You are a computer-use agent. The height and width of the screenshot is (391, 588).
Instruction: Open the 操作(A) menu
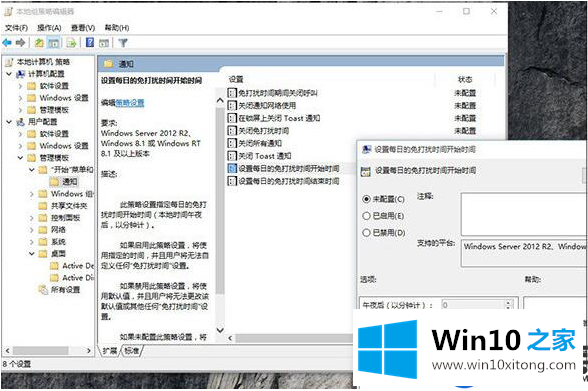click(x=49, y=28)
